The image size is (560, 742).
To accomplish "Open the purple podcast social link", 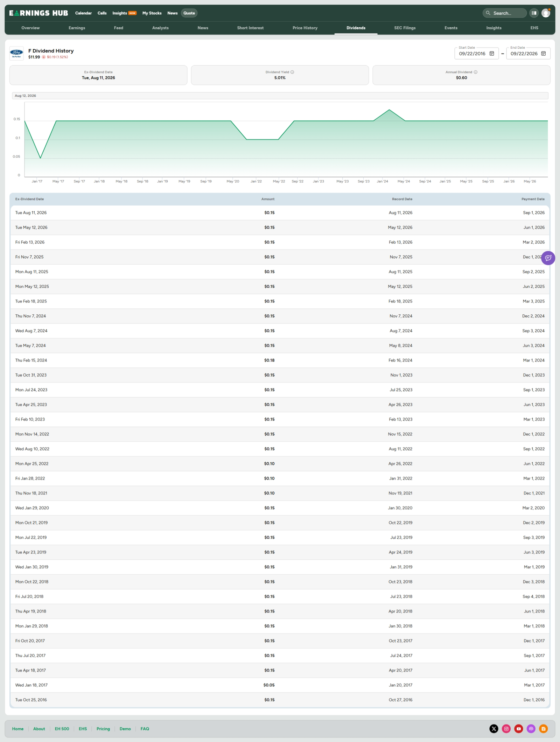I will coord(531,729).
